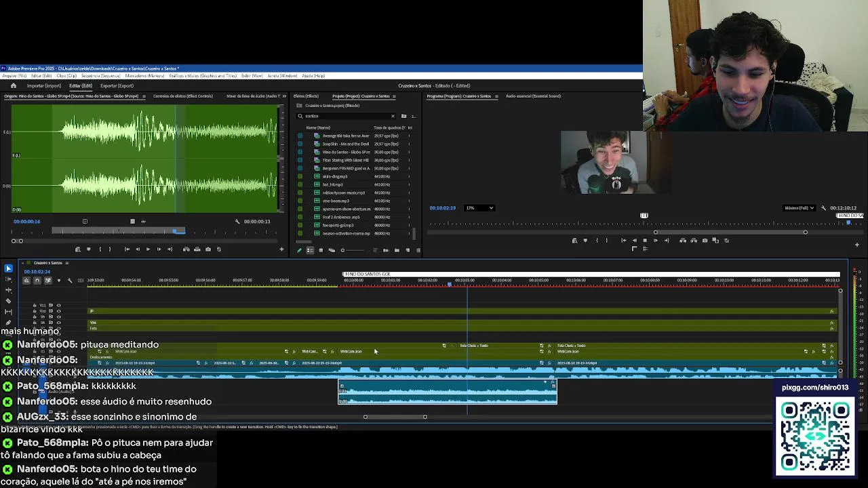Switch to Áudio essencial (Essential Sound) tab

[x=533, y=96]
